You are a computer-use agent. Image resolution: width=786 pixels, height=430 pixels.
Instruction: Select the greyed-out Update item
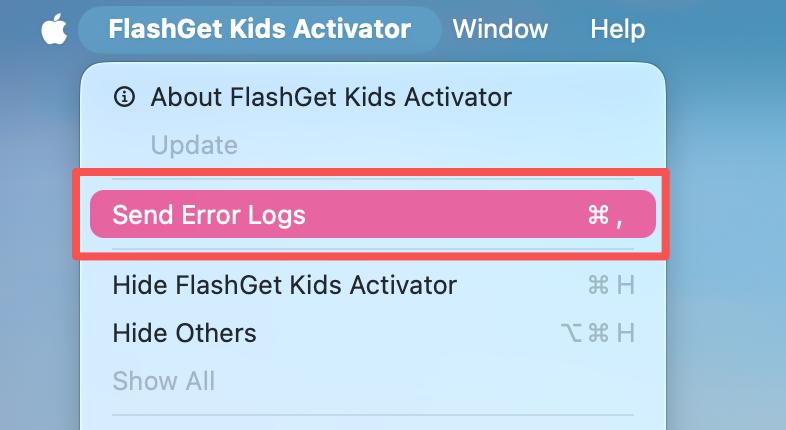click(x=194, y=145)
